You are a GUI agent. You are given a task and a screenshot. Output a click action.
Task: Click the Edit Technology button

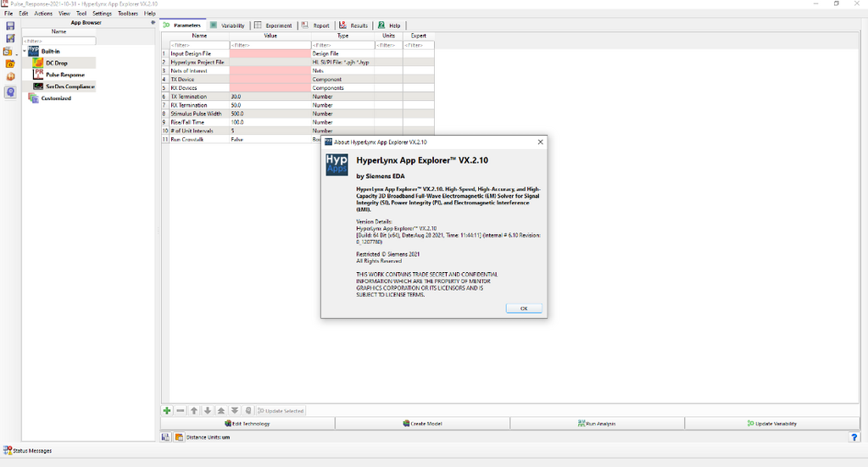[x=248, y=423]
